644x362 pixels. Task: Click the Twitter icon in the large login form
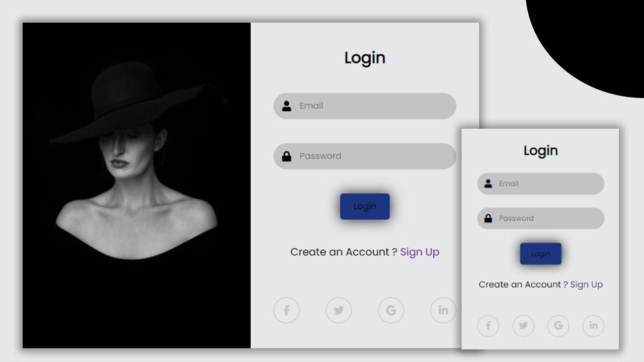click(x=339, y=310)
